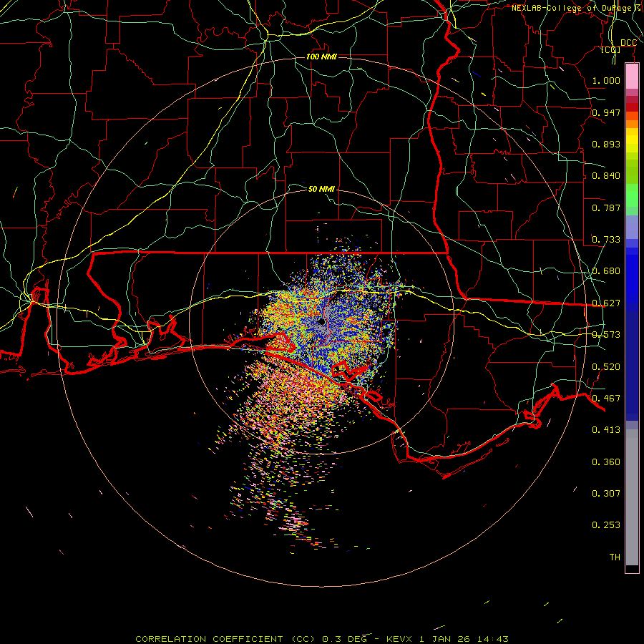Select the 1.000 legend value
Image resolution: width=644 pixels, height=644 pixels.
click(x=606, y=80)
